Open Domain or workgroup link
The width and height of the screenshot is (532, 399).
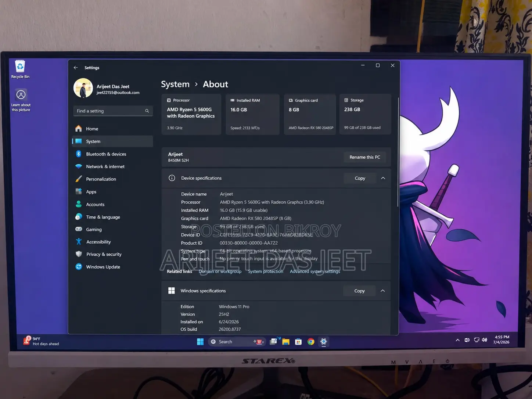click(220, 272)
